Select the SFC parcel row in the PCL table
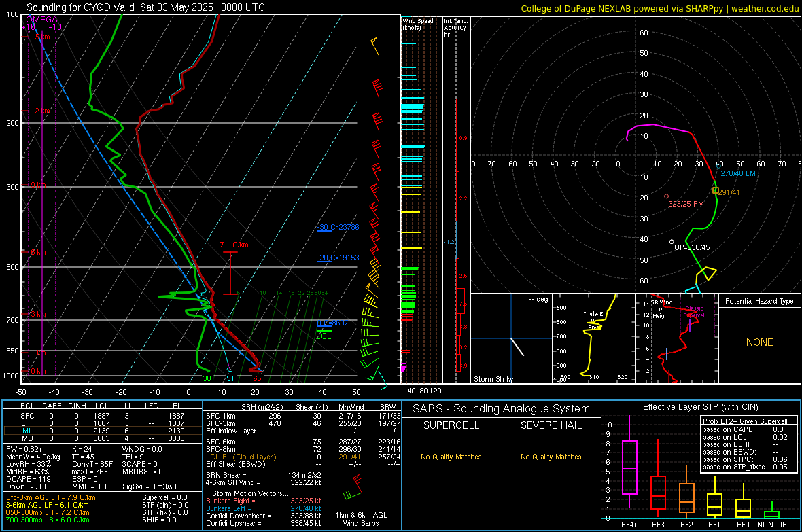 [103, 416]
